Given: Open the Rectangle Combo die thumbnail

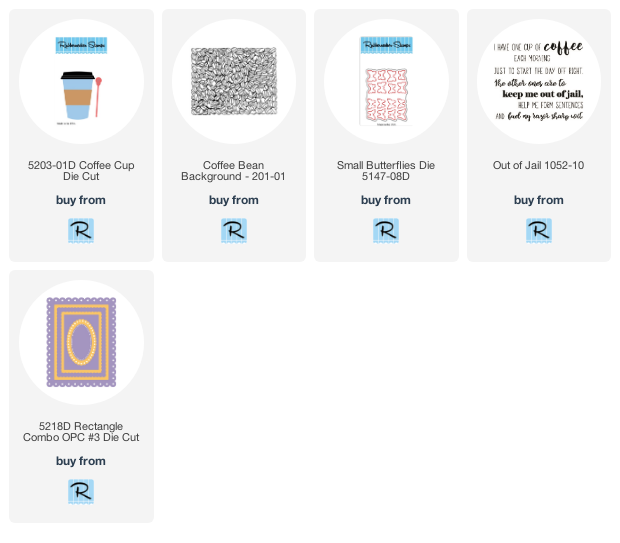Looking at the screenshot, I should point(81,342).
